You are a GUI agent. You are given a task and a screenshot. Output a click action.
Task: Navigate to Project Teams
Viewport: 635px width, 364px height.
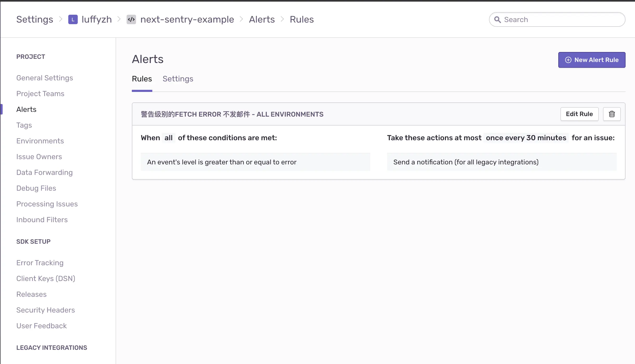(x=40, y=94)
